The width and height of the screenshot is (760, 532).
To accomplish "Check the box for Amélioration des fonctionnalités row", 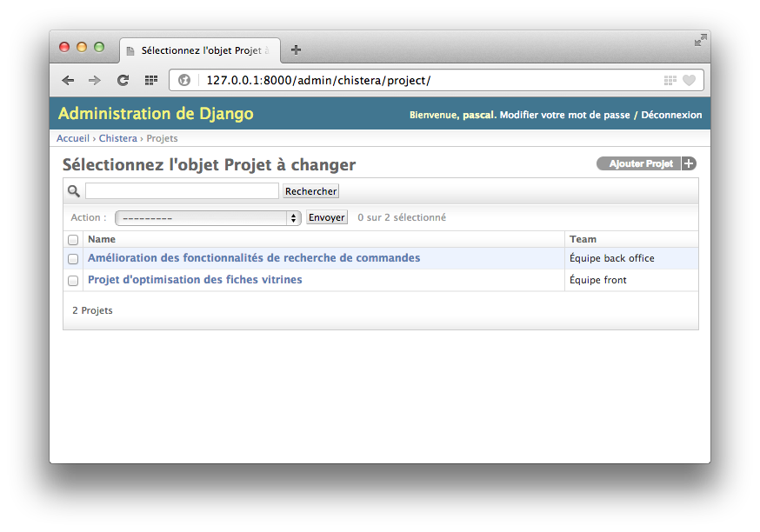I will tap(73, 259).
